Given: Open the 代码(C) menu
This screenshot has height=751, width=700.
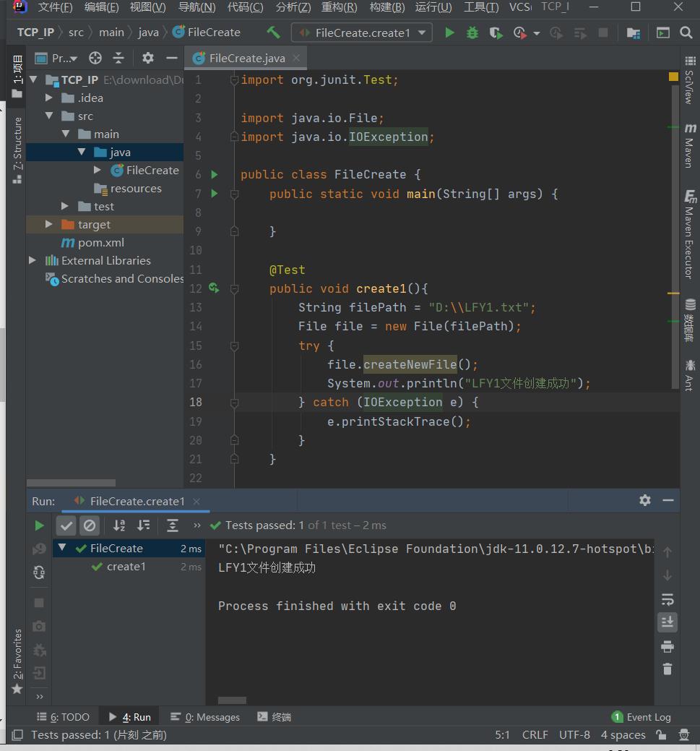Looking at the screenshot, I should pyautogui.click(x=245, y=7).
